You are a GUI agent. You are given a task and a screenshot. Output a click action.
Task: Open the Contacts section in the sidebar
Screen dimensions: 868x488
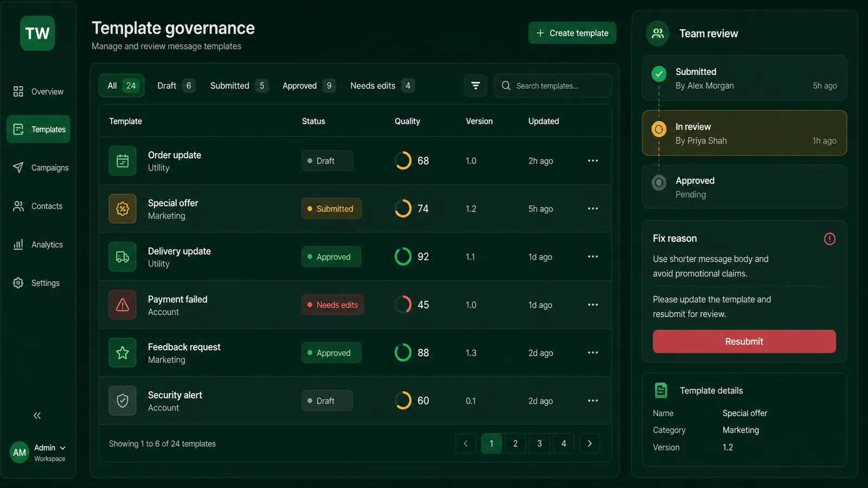[38, 206]
